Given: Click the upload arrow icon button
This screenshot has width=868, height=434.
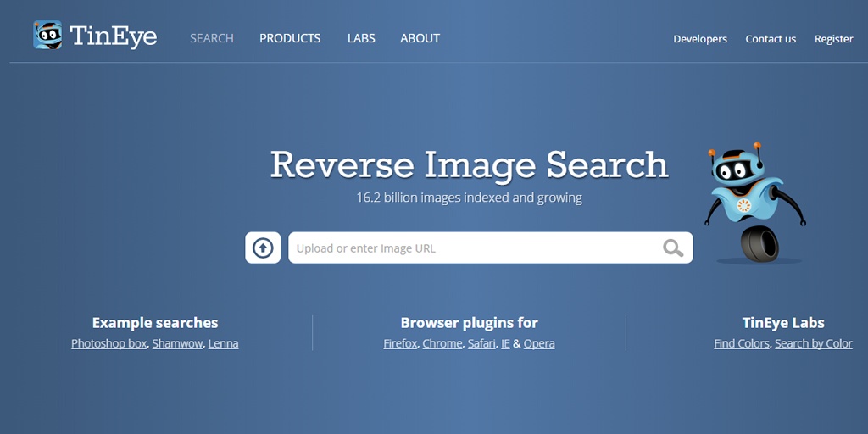Looking at the screenshot, I should 263,248.
